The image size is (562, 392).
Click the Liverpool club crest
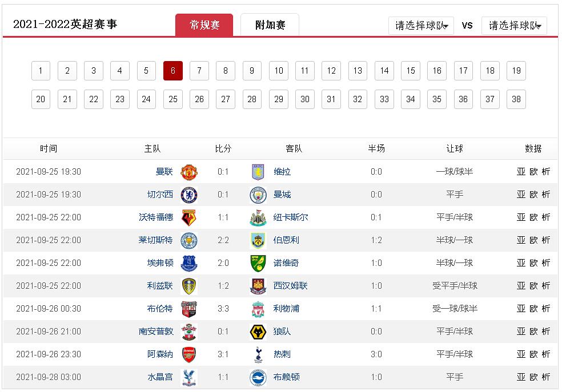(x=258, y=309)
